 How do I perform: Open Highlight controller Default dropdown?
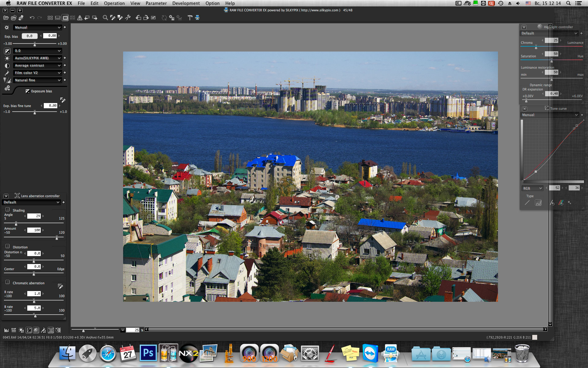(549, 33)
